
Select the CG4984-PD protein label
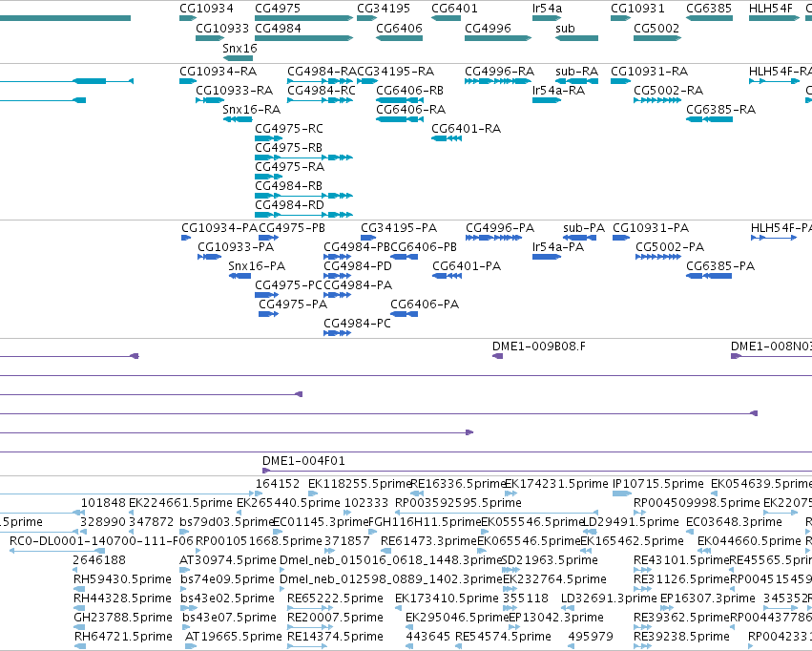coord(357,266)
